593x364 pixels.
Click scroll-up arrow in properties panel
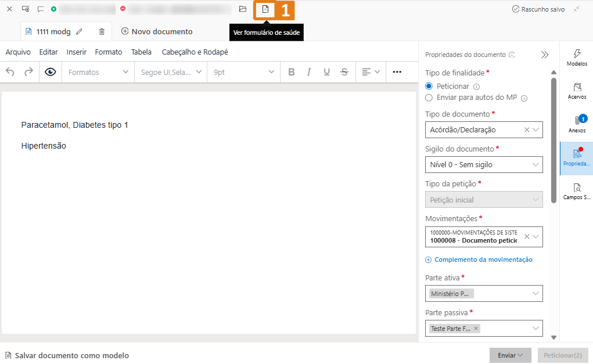pyautogui.click(x=554, y=72)
